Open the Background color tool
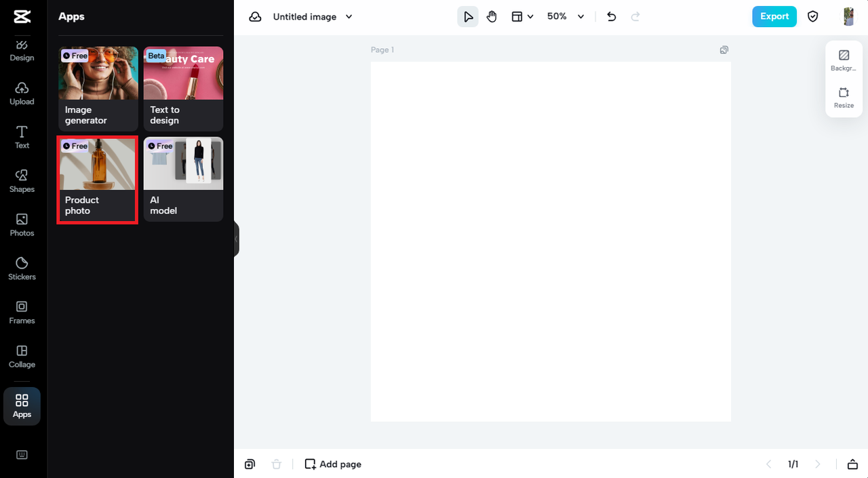Screen dimensions: 868x478 point(844,60)
